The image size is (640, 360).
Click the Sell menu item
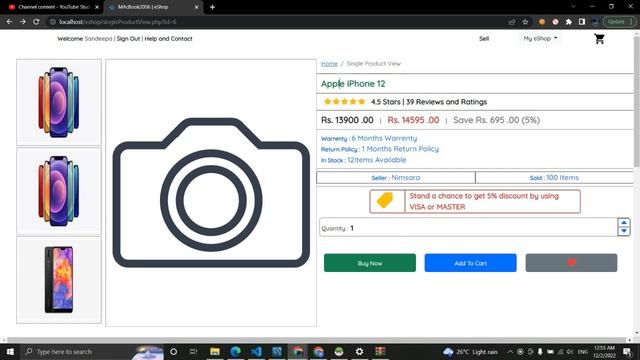484,38
